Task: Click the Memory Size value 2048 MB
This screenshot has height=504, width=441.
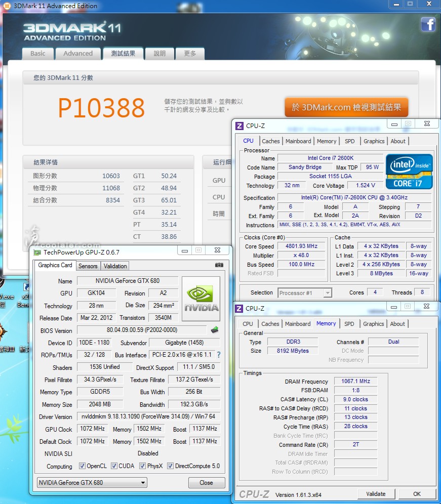Action: pos(100,404)
